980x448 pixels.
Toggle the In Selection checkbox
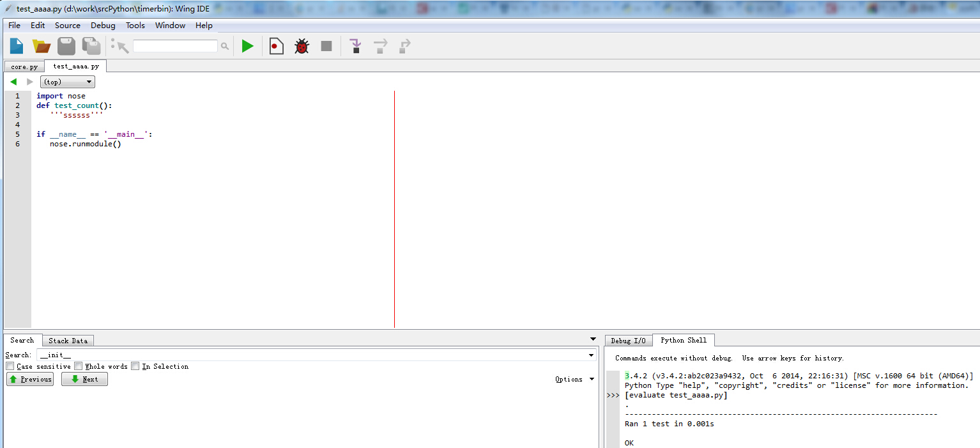[x=135, y=366]
